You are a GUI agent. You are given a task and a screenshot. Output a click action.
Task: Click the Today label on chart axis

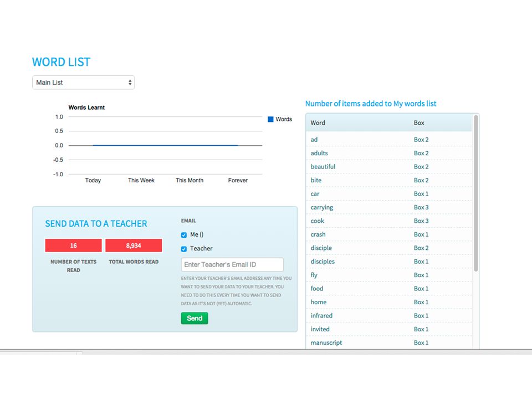click(93, 180)
